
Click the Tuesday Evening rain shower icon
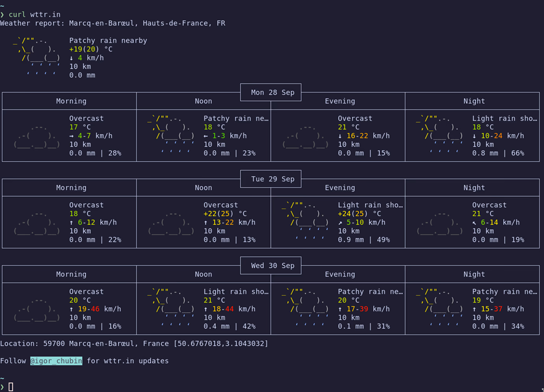305,221
